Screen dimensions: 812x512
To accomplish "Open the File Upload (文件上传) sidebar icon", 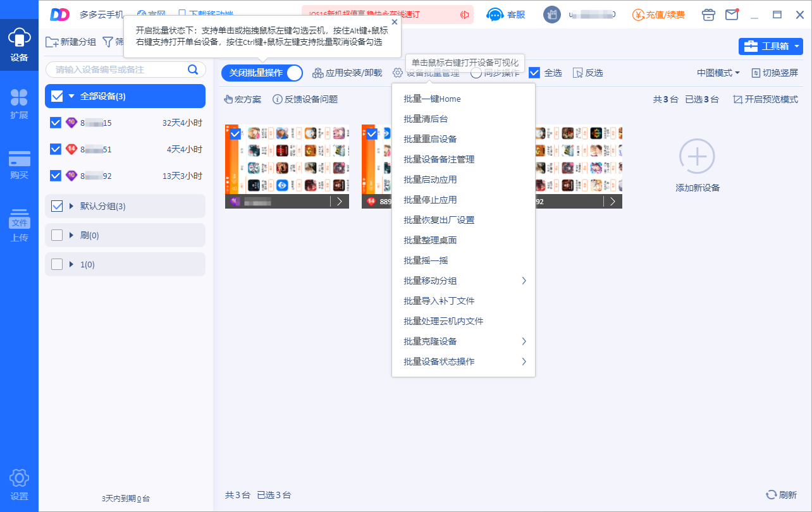I will (19, 226).
